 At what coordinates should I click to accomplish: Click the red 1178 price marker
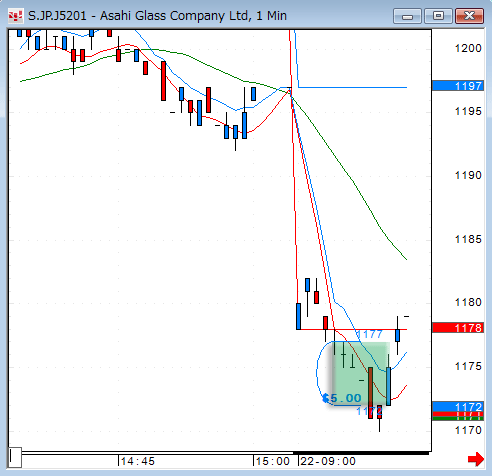coord(458,328)
